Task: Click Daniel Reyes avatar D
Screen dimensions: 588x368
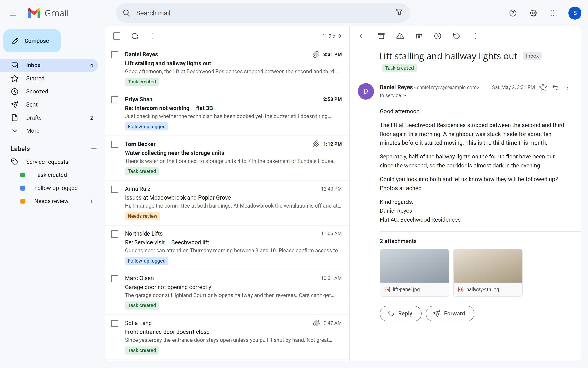Action: point(366,91)
